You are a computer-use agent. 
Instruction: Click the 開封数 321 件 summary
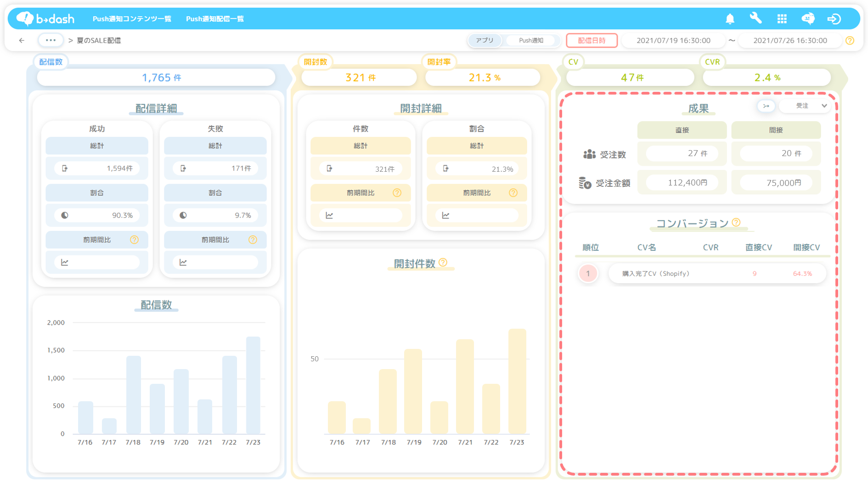359,78
